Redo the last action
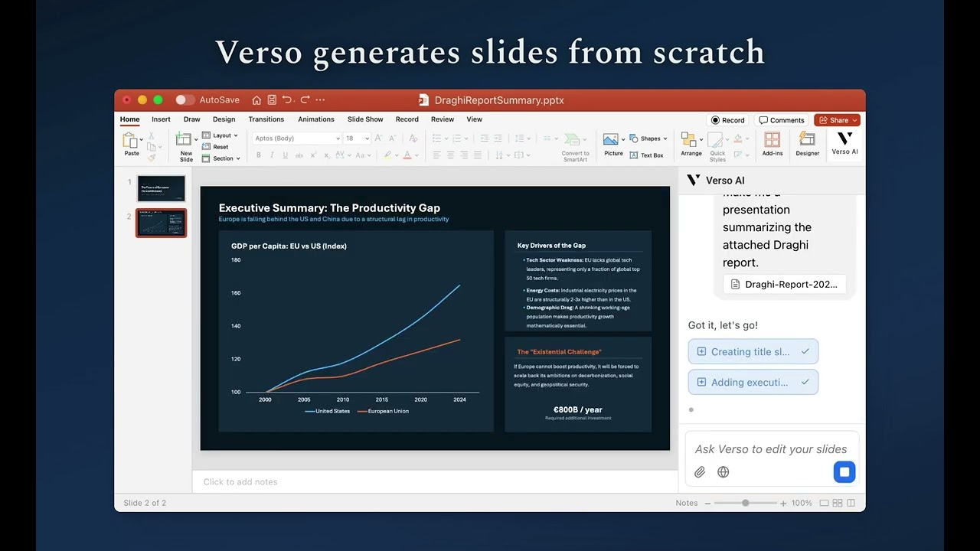The image size is (980, 551). tap(305, 99)
